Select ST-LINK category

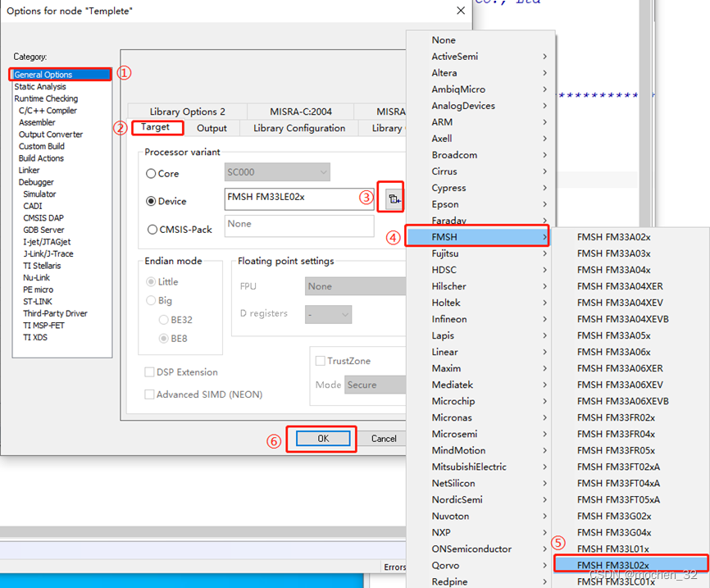tap(38, 301)
